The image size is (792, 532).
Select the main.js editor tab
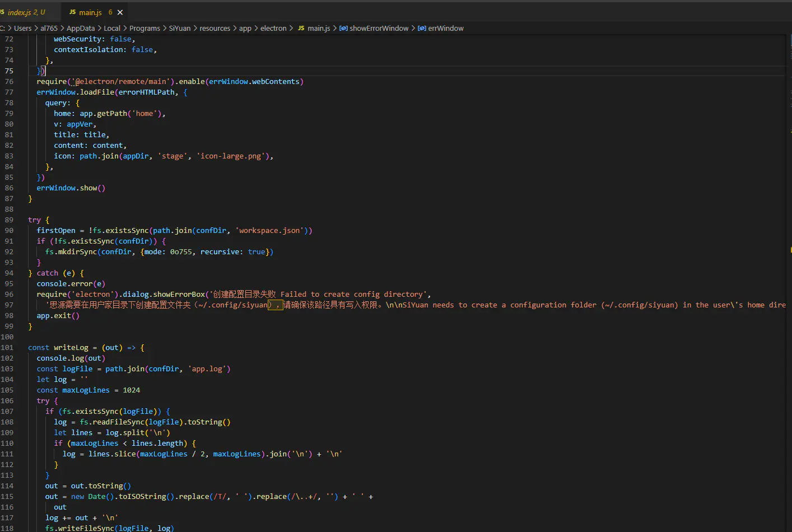coord(90,12)
